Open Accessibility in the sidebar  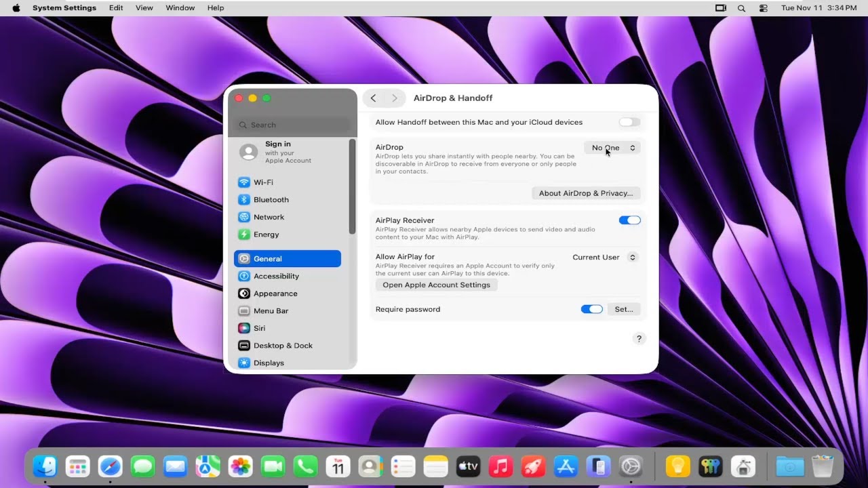coord(288,276)
